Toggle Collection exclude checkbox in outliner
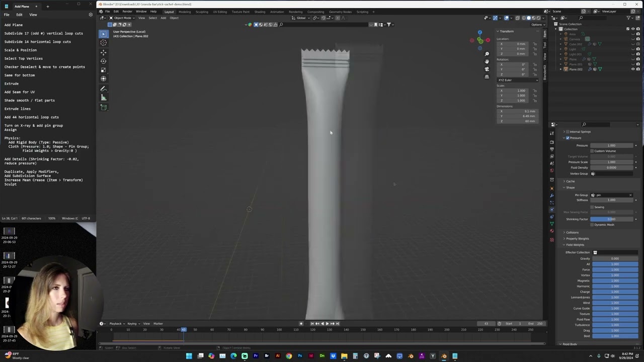This screenshot has height=362, width=644. [x=627, y=29]
